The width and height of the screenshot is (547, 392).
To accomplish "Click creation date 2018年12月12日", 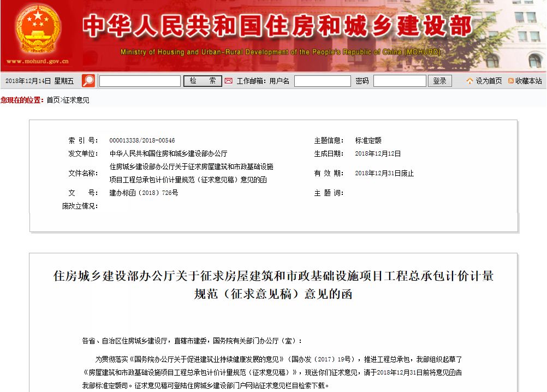I will [378, 153].
